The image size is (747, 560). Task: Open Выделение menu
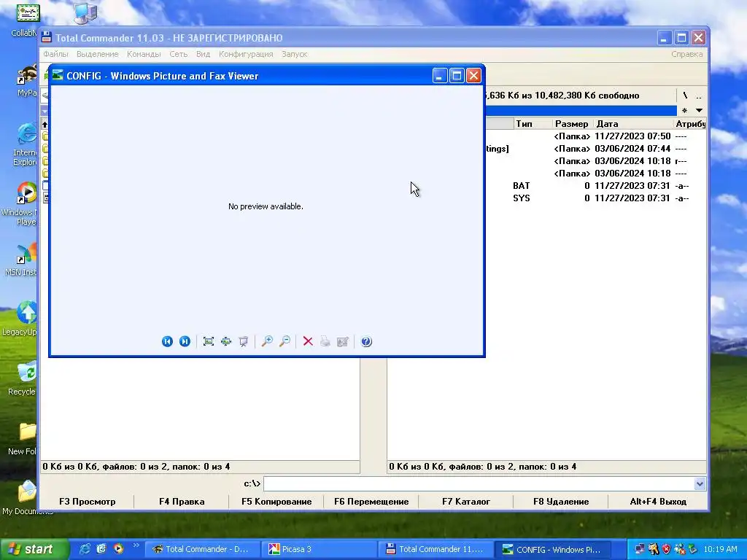coord(98,54)
